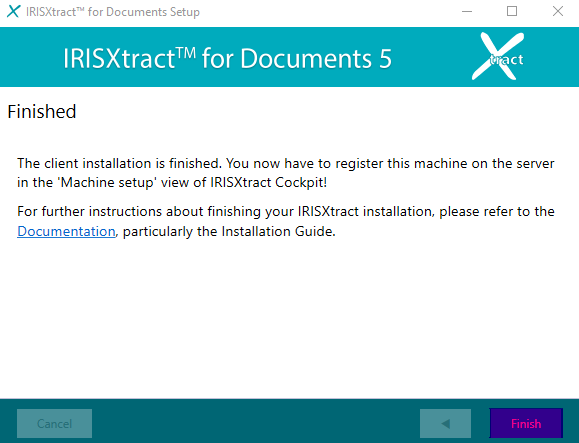Minimize the setup window

pyautogui.click(x=467, y=11)
